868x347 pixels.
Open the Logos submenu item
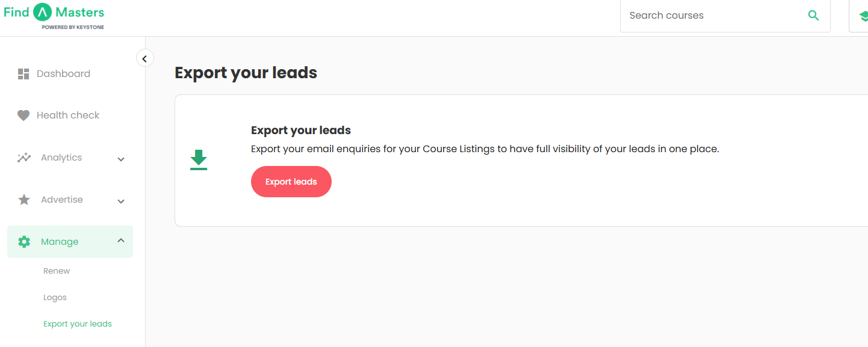(55, 298)
